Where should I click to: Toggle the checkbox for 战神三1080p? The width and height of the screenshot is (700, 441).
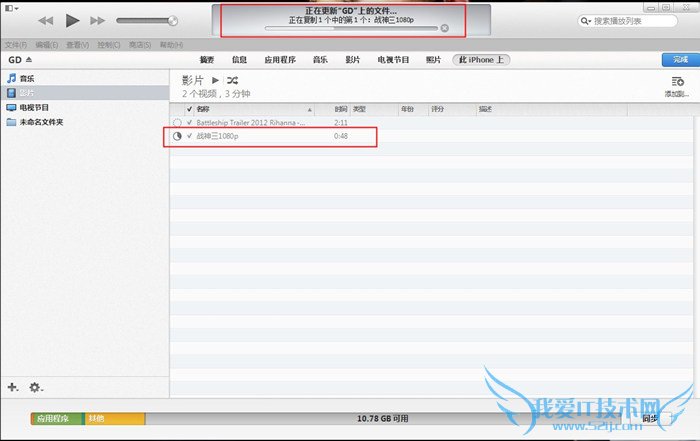(x=190, y=136)
